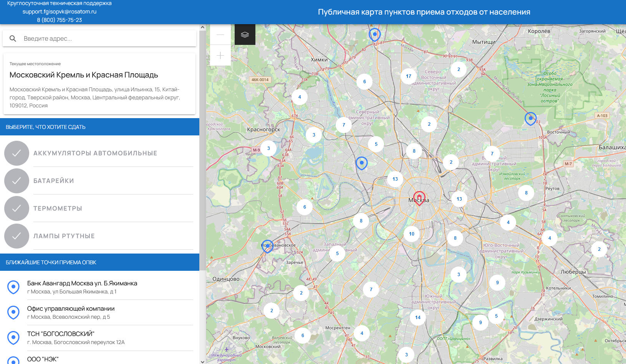Zoom out the map with minus button
626x364 pixels.
coord(220,35)
